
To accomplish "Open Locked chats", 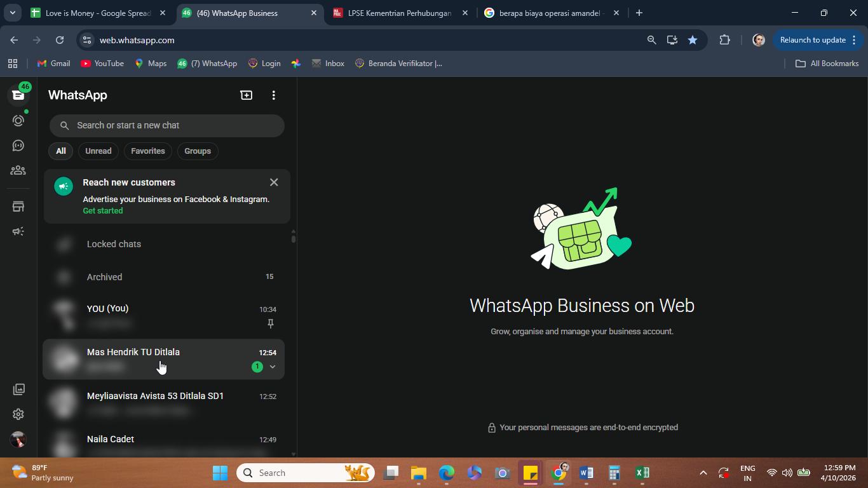I will tap(164, 244).
